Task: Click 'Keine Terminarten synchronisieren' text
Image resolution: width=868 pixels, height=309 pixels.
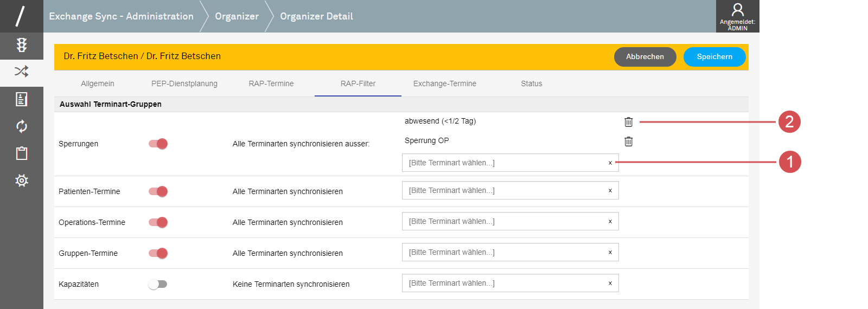Action: click(x=291, y=284)
